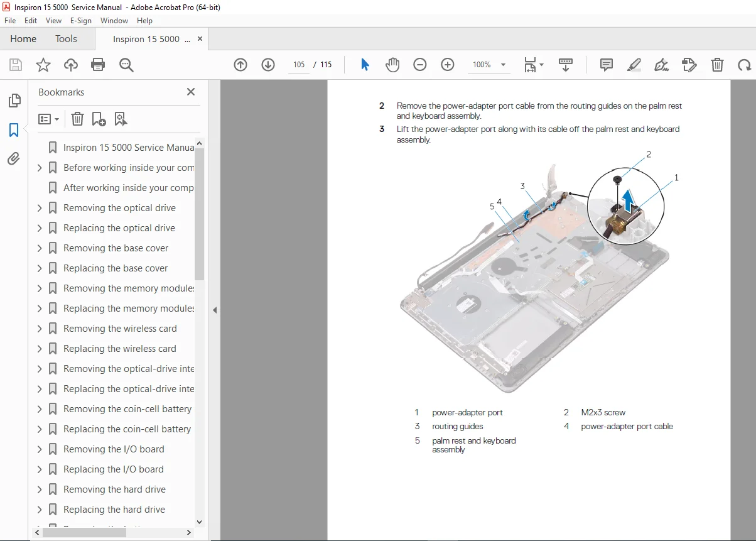This screenshot has height=541, width=756.
Task: Click the Delete trash toolbar icon
Action: coord(717,65)
